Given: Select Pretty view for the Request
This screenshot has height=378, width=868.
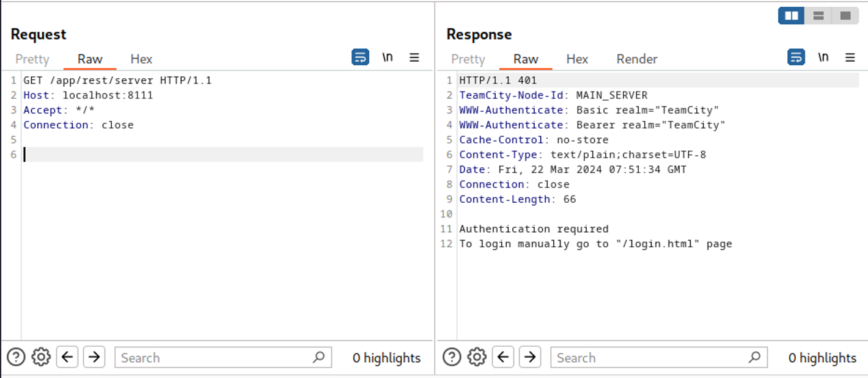Looking at the screenshot, I should pos(32,59).
